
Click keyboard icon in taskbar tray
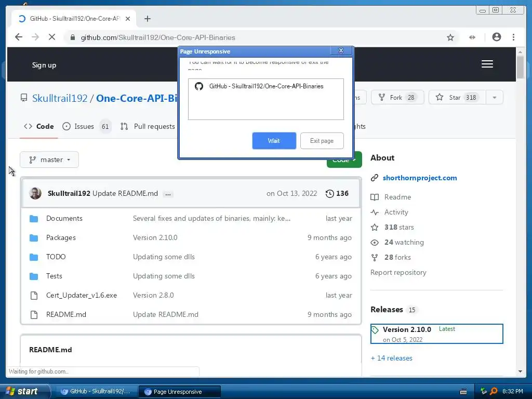[463, 392]
